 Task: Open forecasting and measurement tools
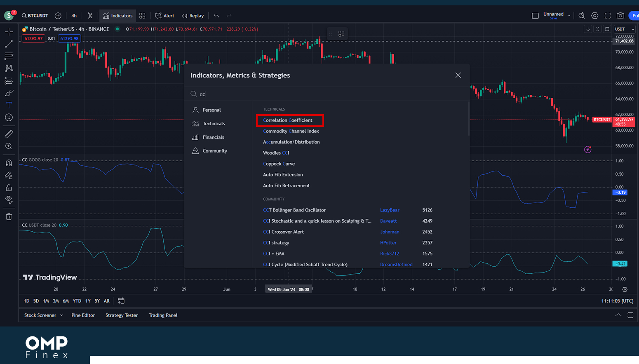coord(9,81)
